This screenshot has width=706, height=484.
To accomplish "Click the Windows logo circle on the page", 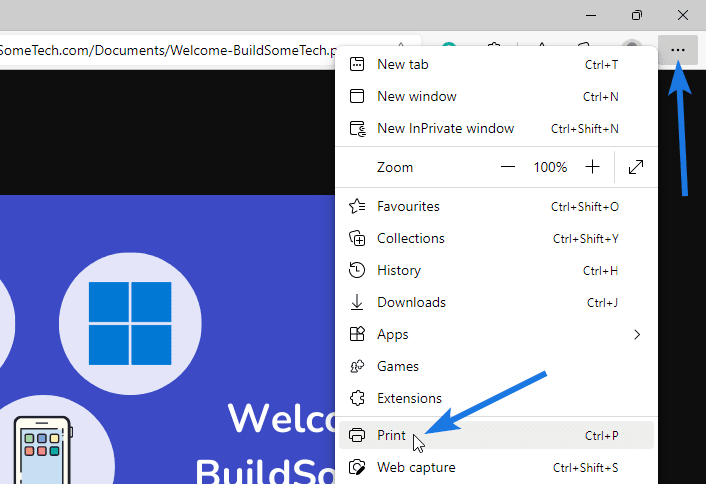I will 129,322.
